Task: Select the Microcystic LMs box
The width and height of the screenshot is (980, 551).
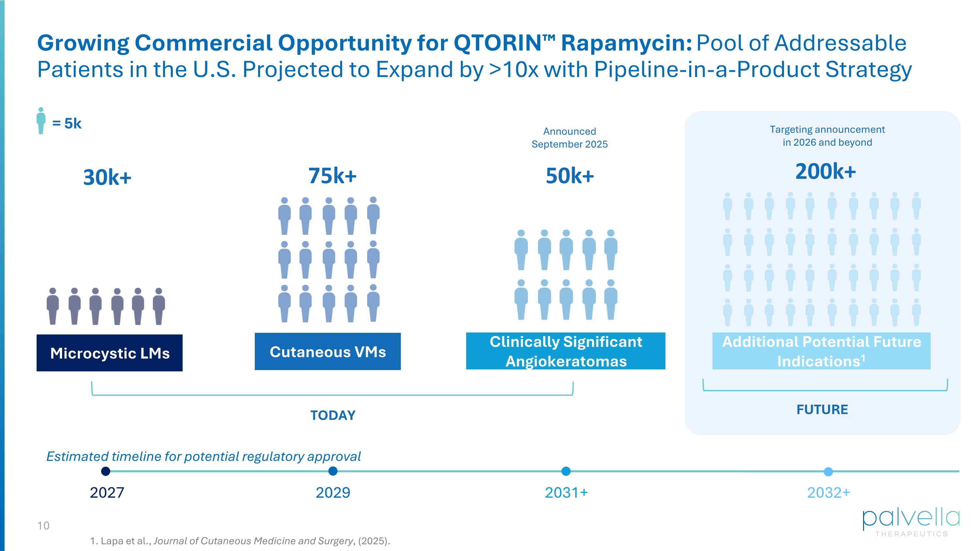Action: (x=109, y=353)
